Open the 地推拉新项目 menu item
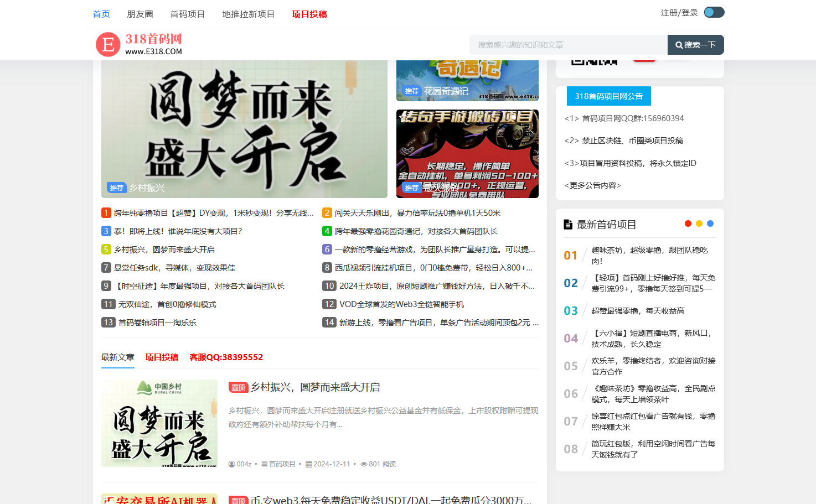The height and width of the screenshot is (504, 816). (248, 14)
